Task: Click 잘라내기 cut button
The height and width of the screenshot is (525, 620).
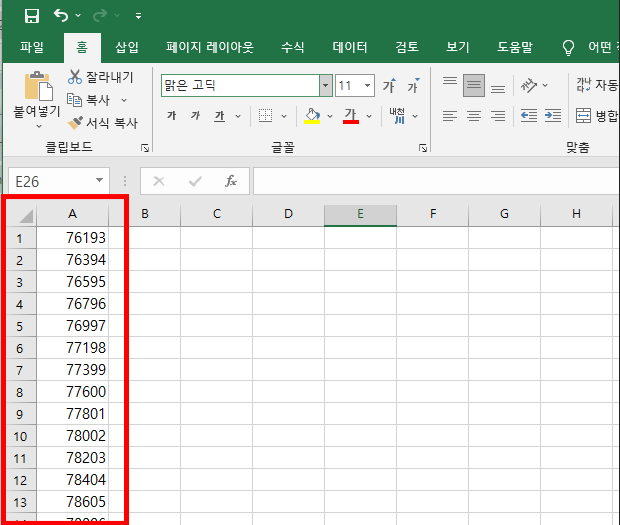Action: pos(100,77)
